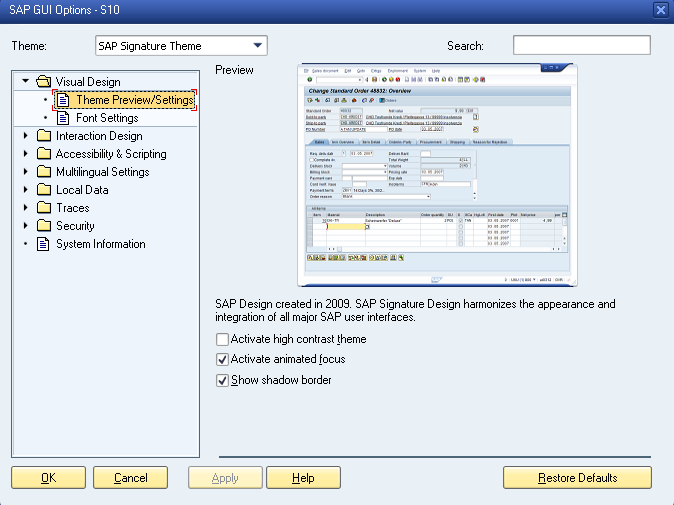Click the Font Settings document icon
The height and width of the screenshot is (505, 674).
click(63, 118)
